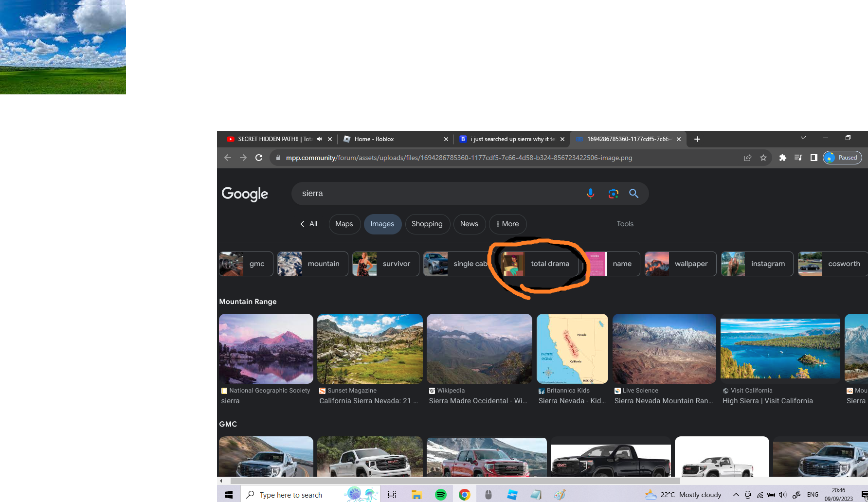The height and width of the screenshot is (502, 868).
Task: Start voice search with microphone icon
Action: (591, 194)
